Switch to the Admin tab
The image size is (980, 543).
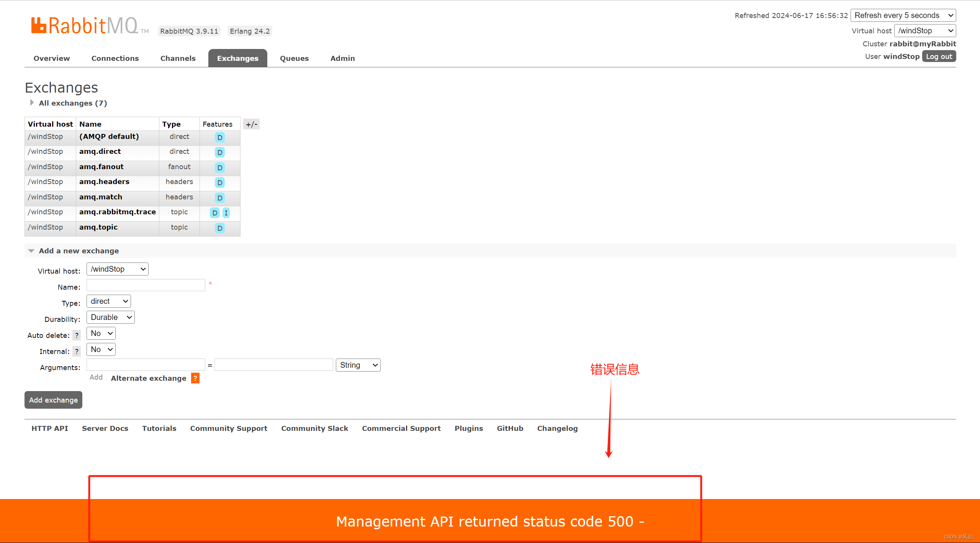(x=342, y=59)
